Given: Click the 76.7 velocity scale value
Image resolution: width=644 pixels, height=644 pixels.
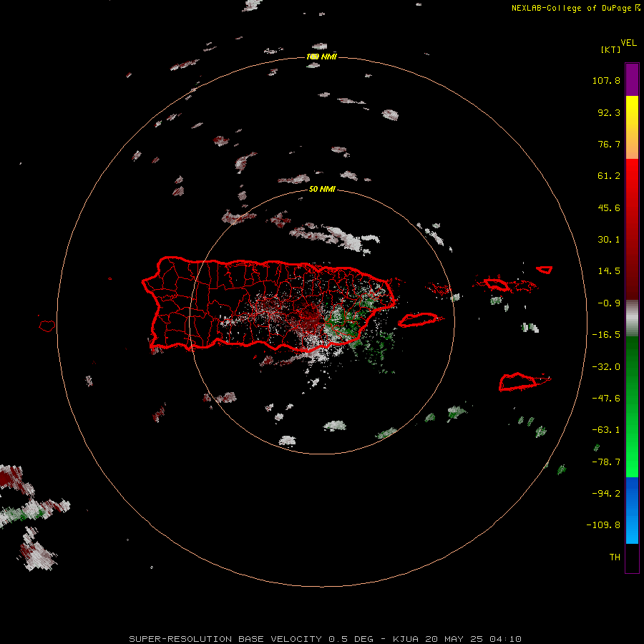Looking at the screenshot, I should coord(609,144).
